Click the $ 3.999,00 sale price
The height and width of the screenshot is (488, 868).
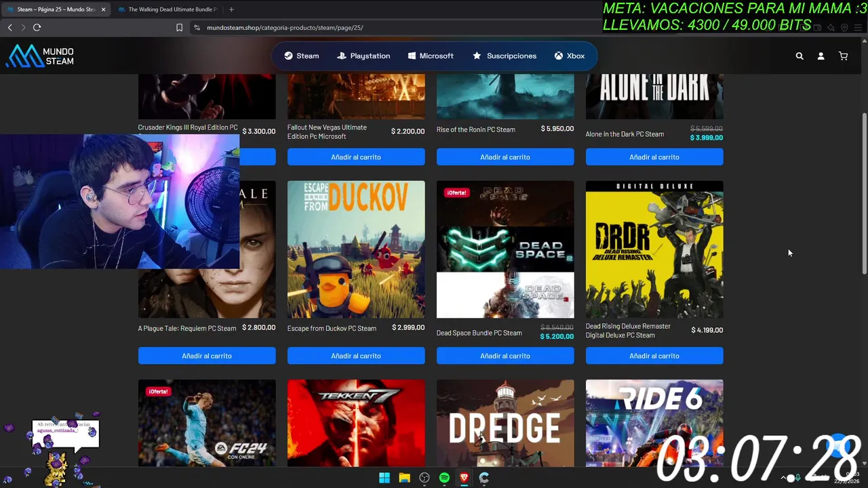pos(707,138)
